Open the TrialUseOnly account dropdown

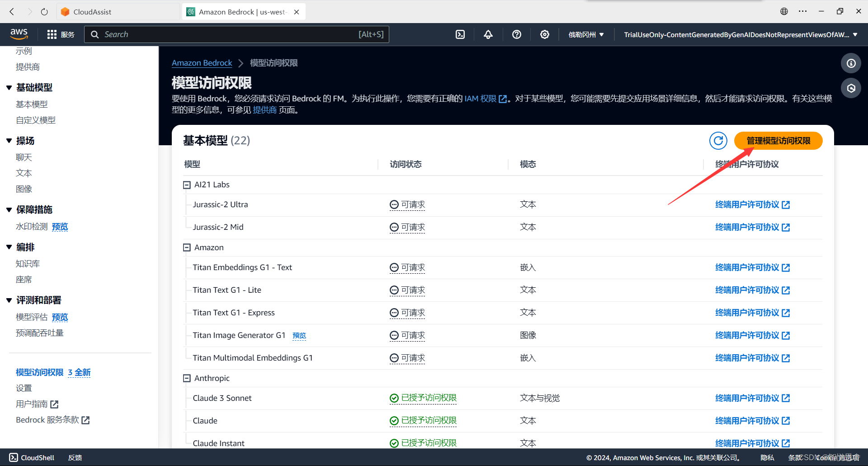[x=741, y=34]
